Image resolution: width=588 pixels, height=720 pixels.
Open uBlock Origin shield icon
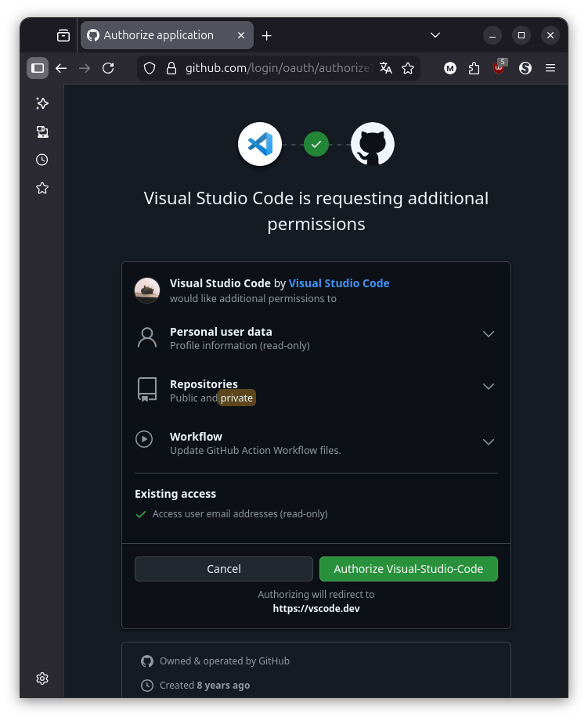(x=500, y=67)
